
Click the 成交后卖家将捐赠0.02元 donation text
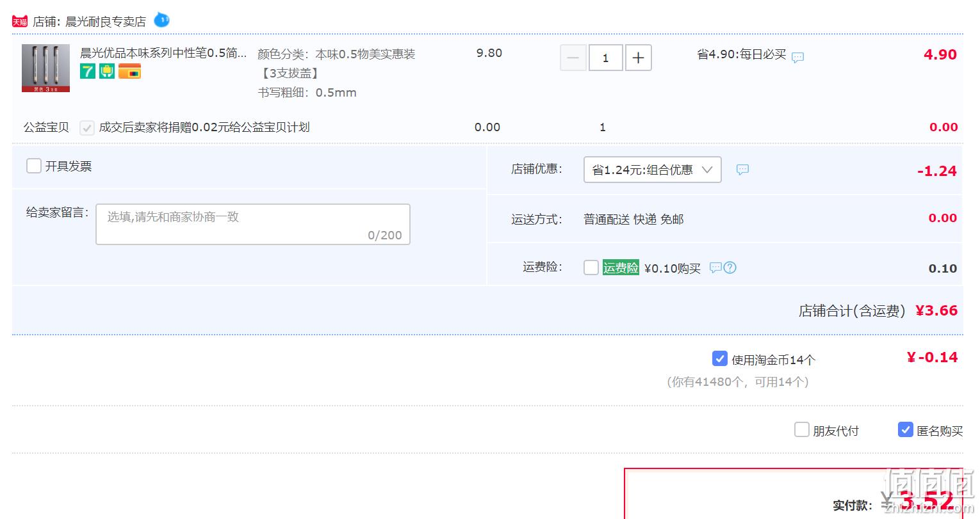tap(204, 127)
